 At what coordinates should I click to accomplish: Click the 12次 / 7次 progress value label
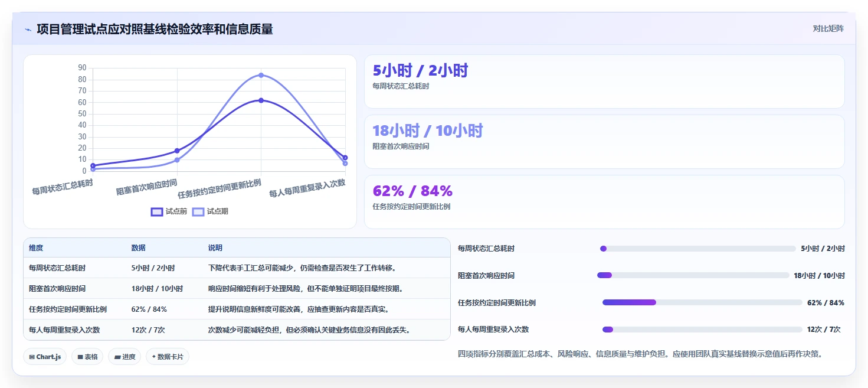click(824, 330)
